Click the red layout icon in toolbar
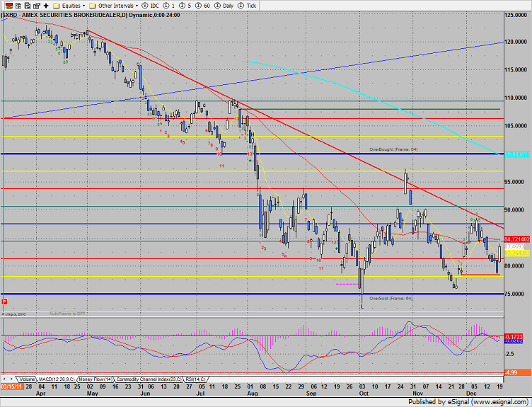Screen dimensions: 532x407 6,5
